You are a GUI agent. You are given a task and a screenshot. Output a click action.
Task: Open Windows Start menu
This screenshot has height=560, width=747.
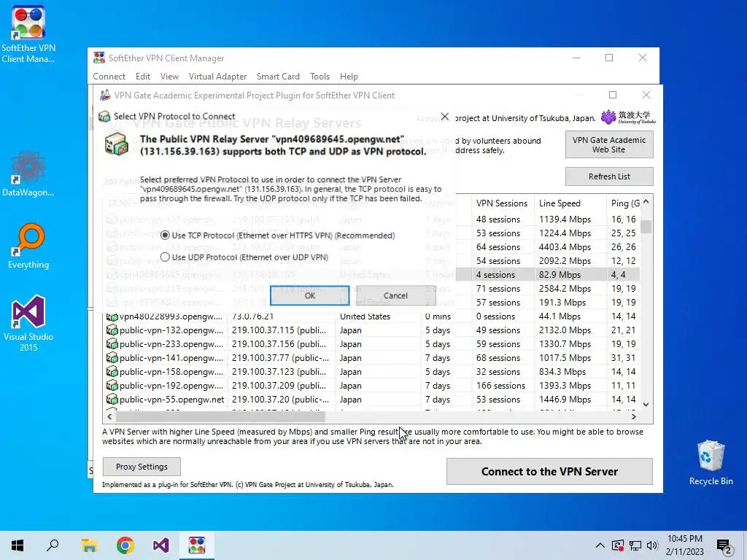coord(18,545)
